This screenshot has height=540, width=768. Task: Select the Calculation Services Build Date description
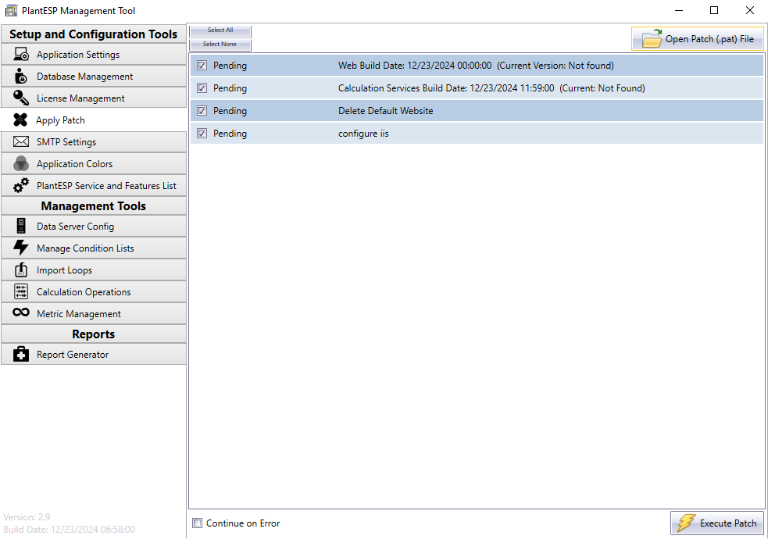[491, 88]
